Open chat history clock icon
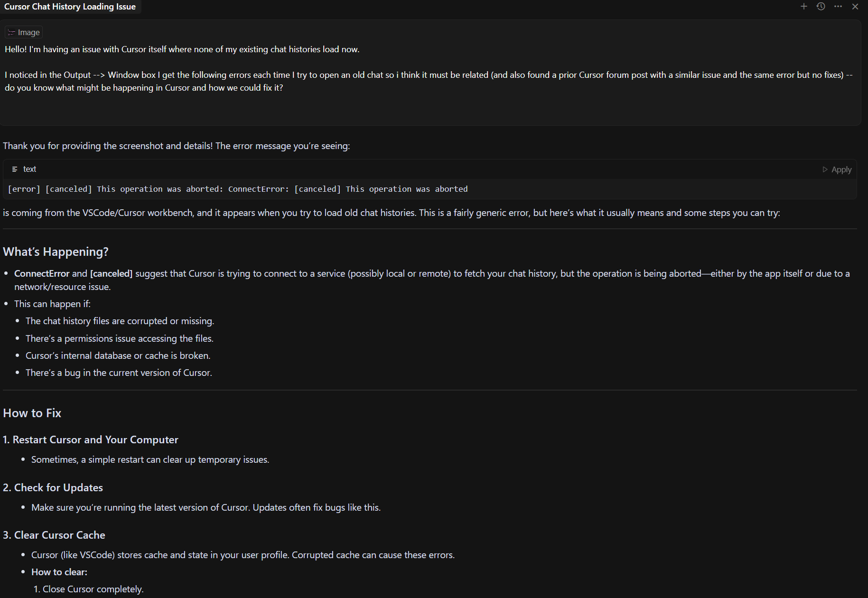This screenshot has height=598, width=868. tap(821, 6)
